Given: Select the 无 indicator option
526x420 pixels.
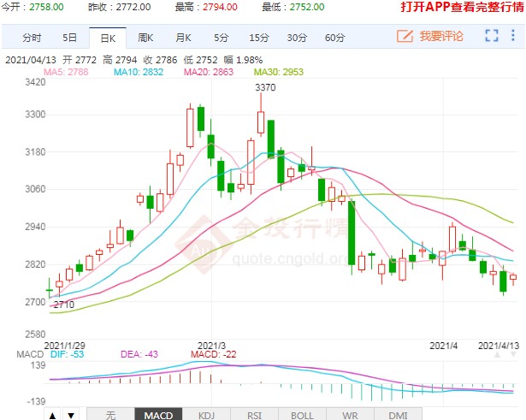Looking at the screenshot, I should click(110, 416).
